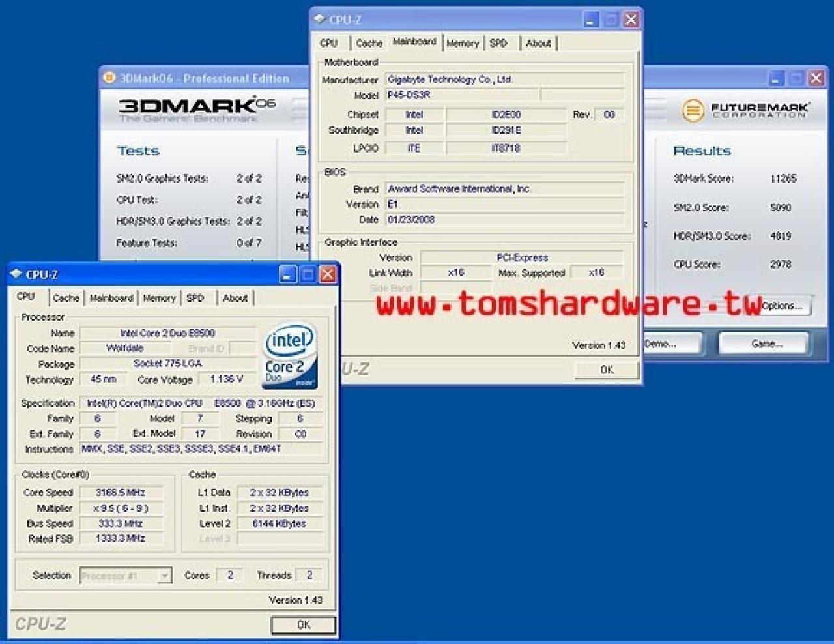This screenshot has height=644, width=834.
Task: Click the Rated FSB value 1333.3 MHz
Action: point(121,538)
